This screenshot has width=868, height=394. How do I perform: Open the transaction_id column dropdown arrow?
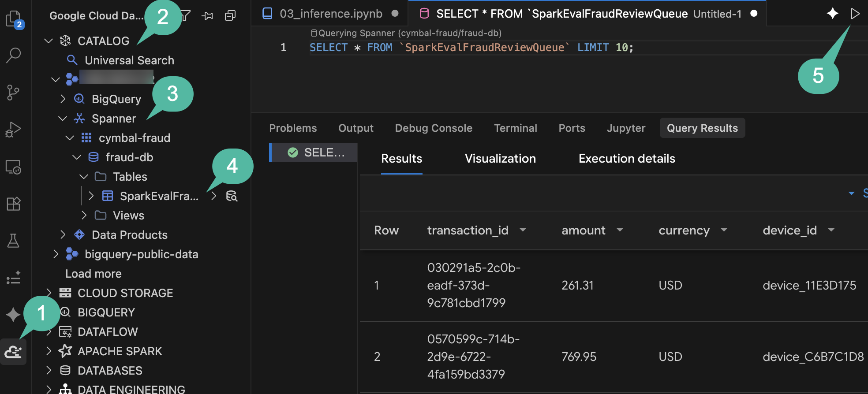(x=523, y=230)
